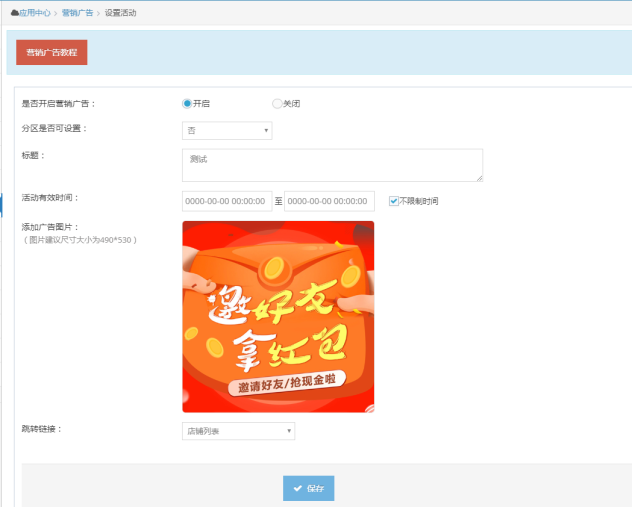Click the start time field for 活动有效时间
632x507 pixels.
pyautogui.click(x=227, y=201)
